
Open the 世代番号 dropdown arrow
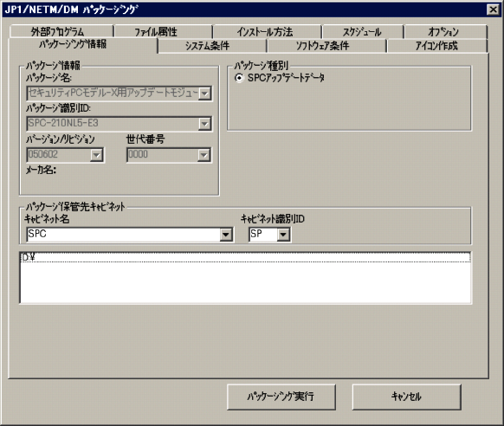tap(204, 155)
